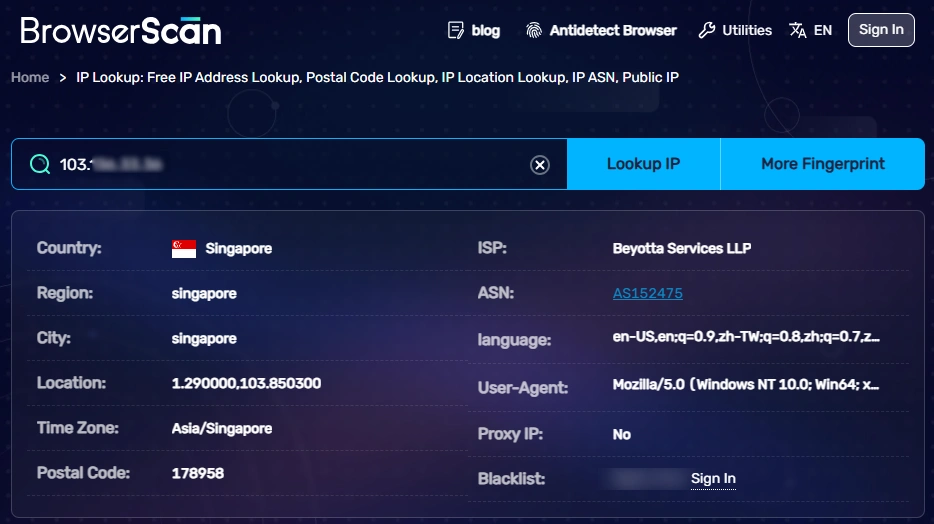934x524 pixels.
Task: Click the fingerprint icon for Antidetect Browser
Action: pos(534,30)
